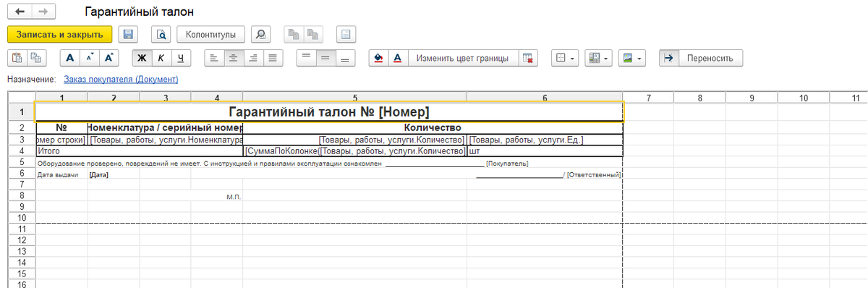
Task: Align cell content to the top
Action: coord(307,58)
